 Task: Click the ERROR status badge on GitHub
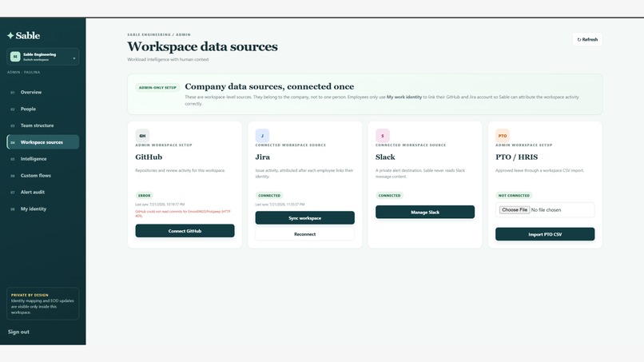tap(144, 196)
